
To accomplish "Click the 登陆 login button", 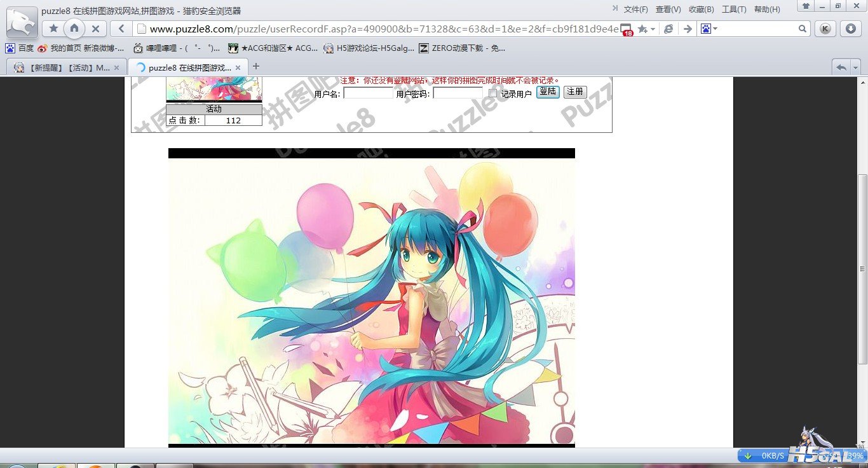I will coord(548,92).
